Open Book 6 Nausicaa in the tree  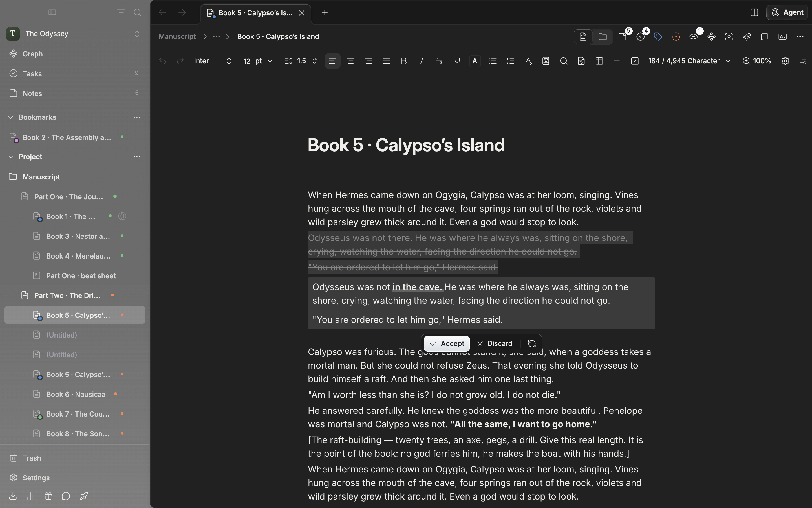(75, 394)
